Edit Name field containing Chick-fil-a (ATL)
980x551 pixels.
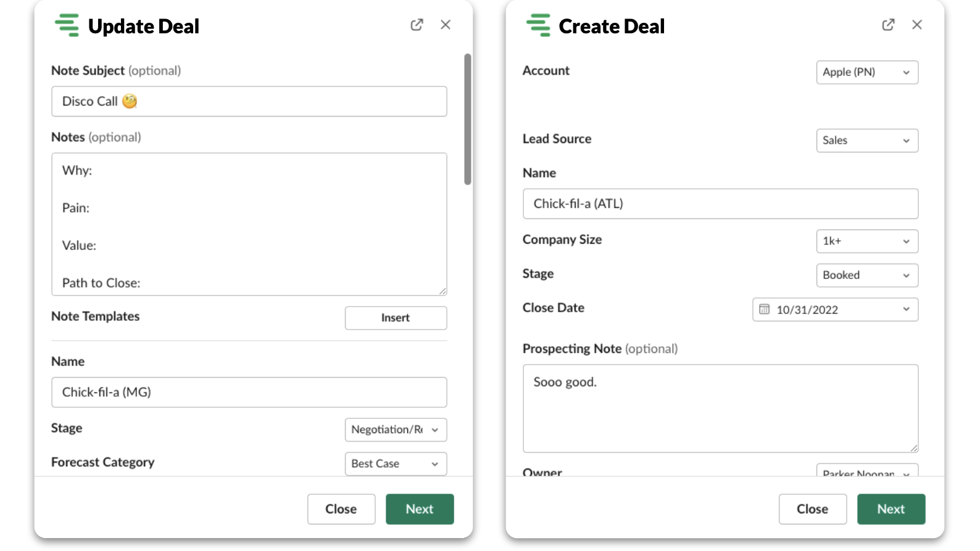720,204
